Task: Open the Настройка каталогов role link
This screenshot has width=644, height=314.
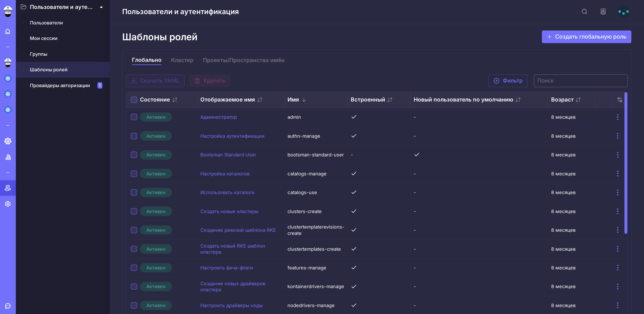Action: click(x=225, y=174)
